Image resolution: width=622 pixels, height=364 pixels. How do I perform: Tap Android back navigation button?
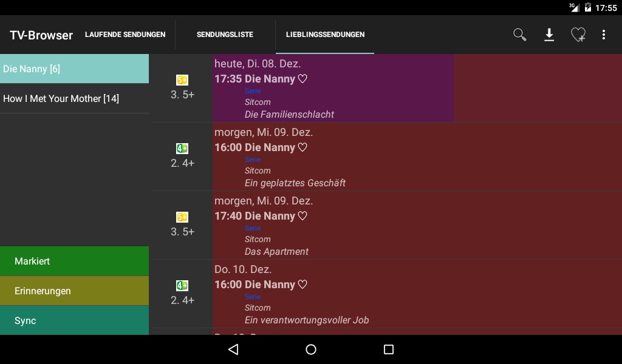[x=233, y=349]
